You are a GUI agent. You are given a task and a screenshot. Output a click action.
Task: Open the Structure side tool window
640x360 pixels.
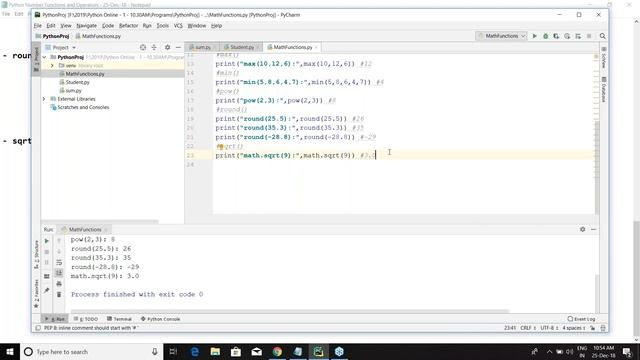click(x=36, y=255)
